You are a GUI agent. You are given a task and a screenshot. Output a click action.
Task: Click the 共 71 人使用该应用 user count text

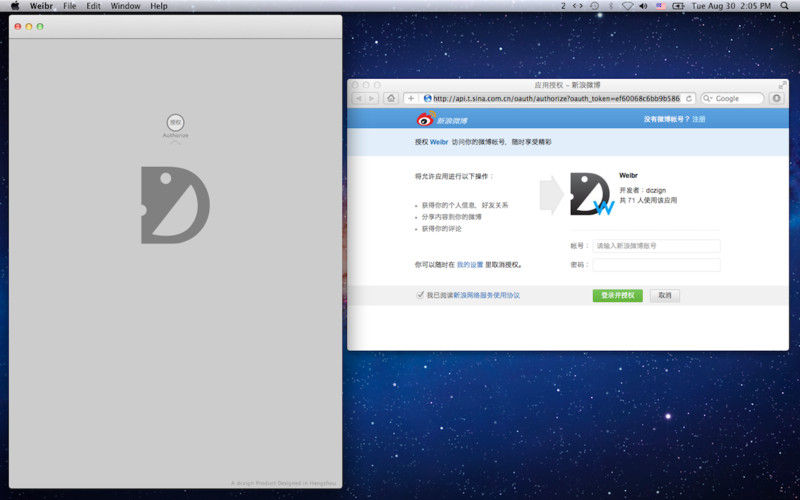click(648, 201)
